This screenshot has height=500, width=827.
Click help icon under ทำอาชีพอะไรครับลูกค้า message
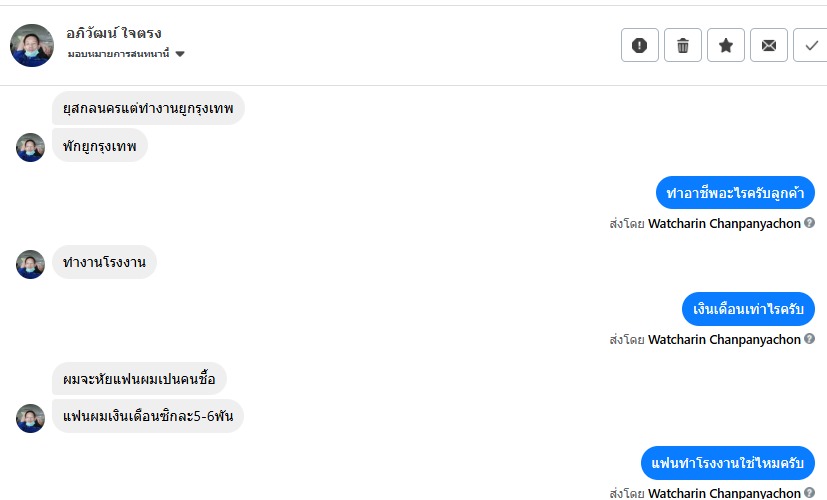(x=809, y=223)
